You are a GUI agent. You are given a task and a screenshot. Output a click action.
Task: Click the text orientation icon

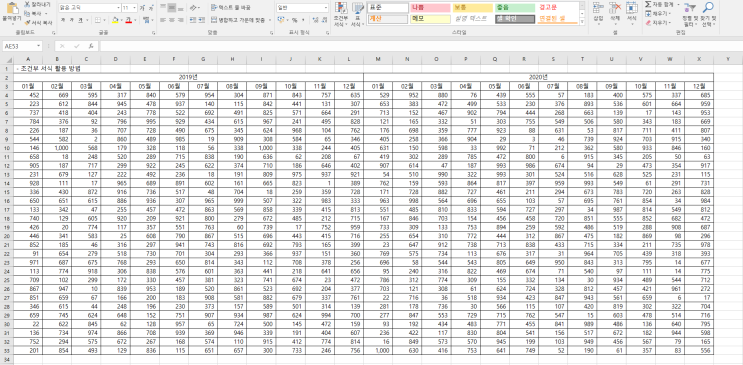coord(193,8)
